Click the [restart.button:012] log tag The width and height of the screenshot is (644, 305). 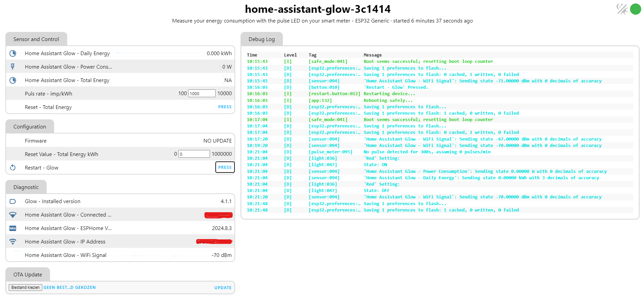pyautogui.click(x=335, y=94)
